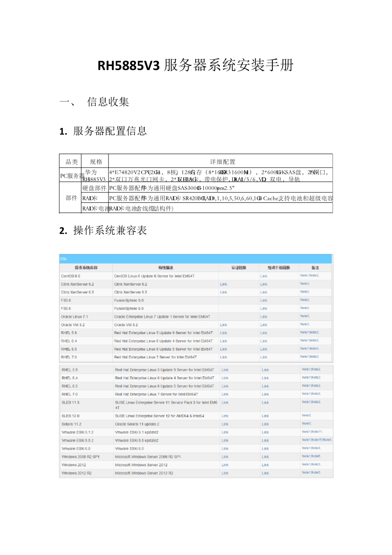Open driver download Link for FS5.0
The width and height of the screenshot is (392, 555).
tap(264, 308)
